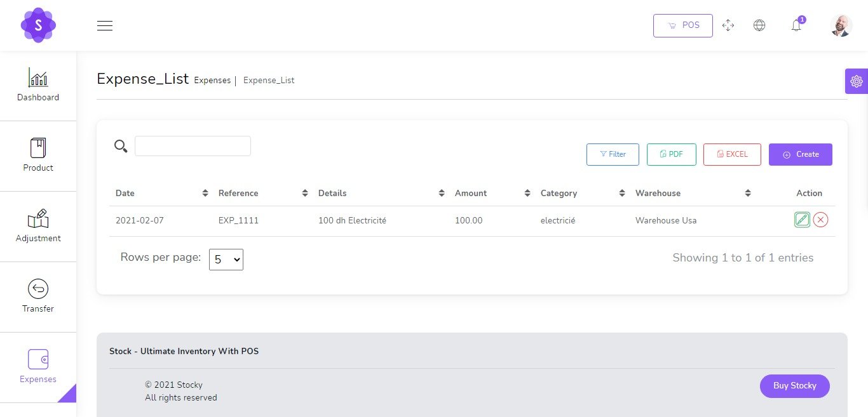The image size is (868, 417).
Task: Open the Filter panel
Action: point(613,154)
